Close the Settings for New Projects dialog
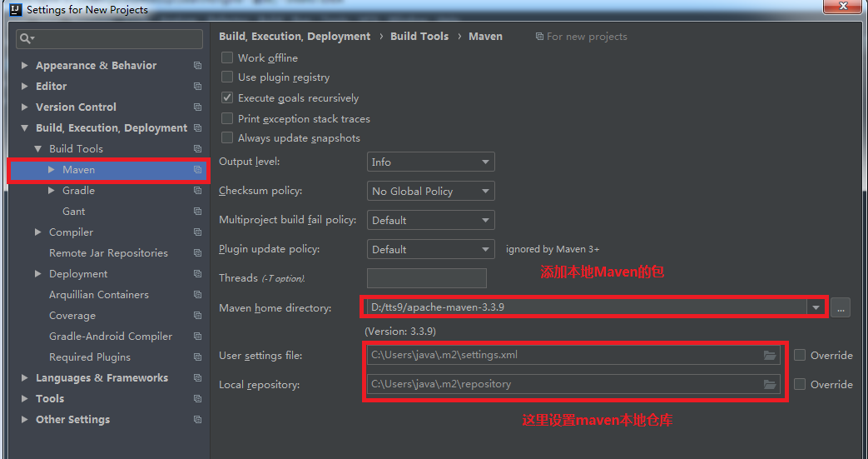The image size is (868, 459). coord(842,6)
